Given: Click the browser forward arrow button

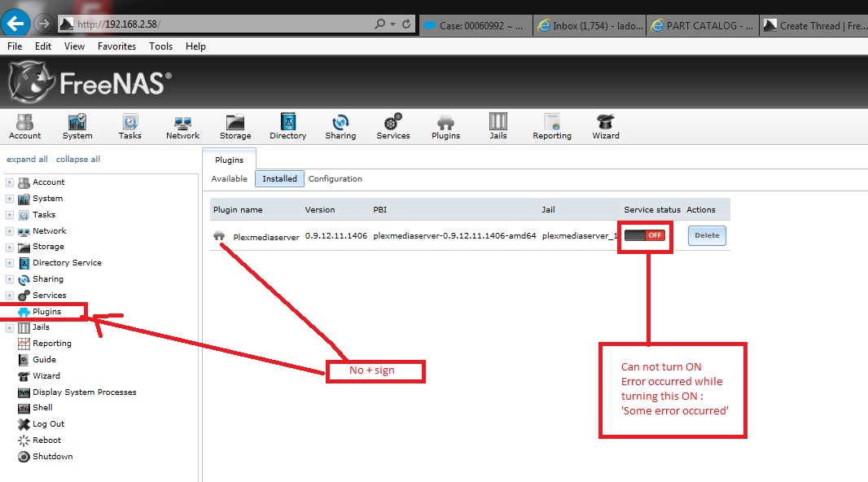Looking at the screenshot, I should coord(43,24).
